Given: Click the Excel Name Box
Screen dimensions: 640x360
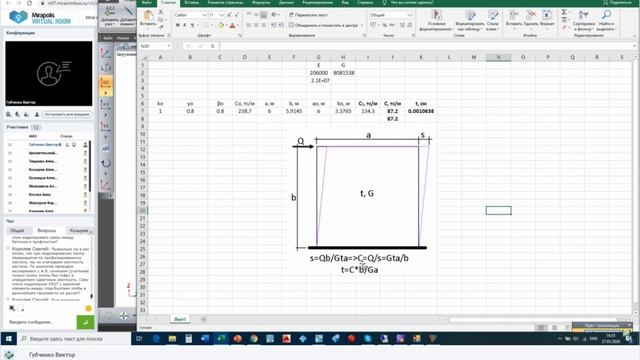Looking at the screenshot, I should pyautogui.click(x=155, y=46).
